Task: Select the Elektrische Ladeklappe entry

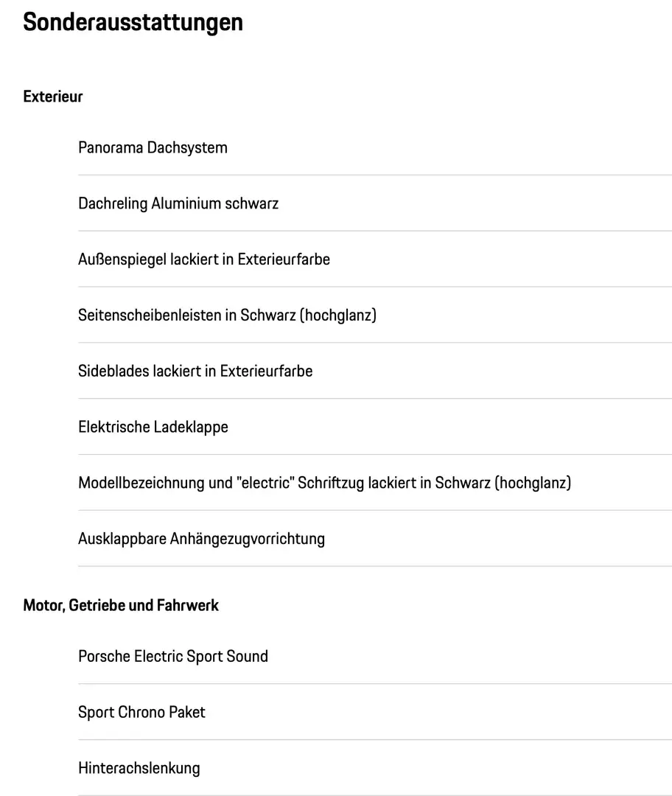Action: tap(153, 427)
